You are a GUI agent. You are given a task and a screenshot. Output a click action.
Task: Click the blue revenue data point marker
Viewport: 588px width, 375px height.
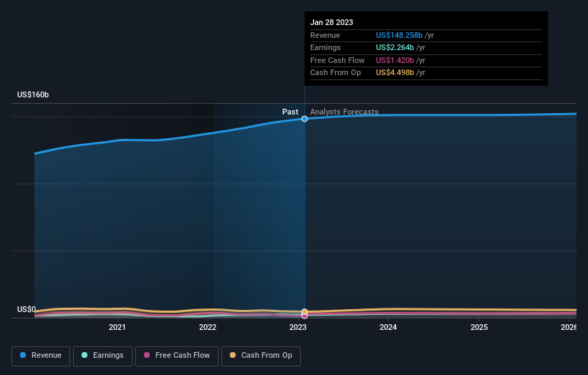pos(304,119)
